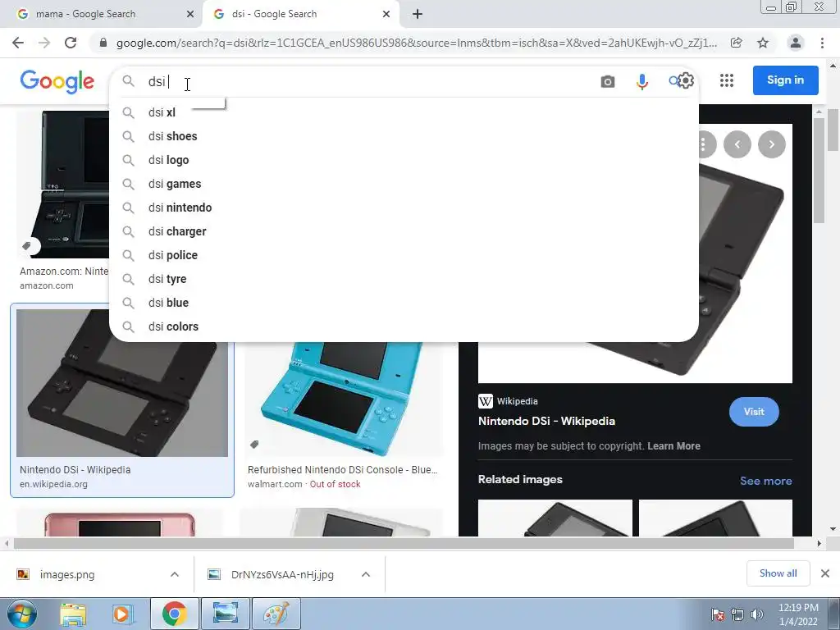Click the right browser vertical scrollbar
840x630 pixels.
833,129
